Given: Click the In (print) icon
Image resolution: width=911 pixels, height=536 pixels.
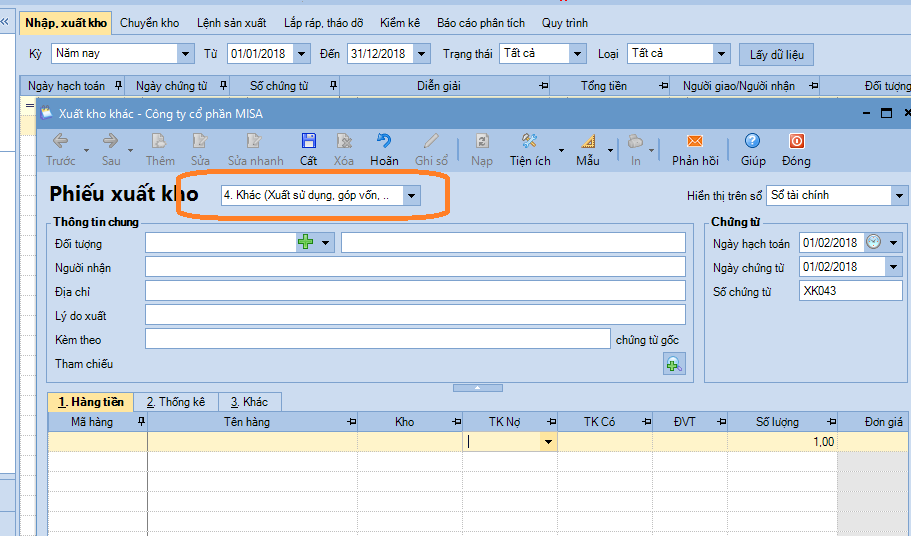Looking at the screenshot, I should (x=635, y=141).
